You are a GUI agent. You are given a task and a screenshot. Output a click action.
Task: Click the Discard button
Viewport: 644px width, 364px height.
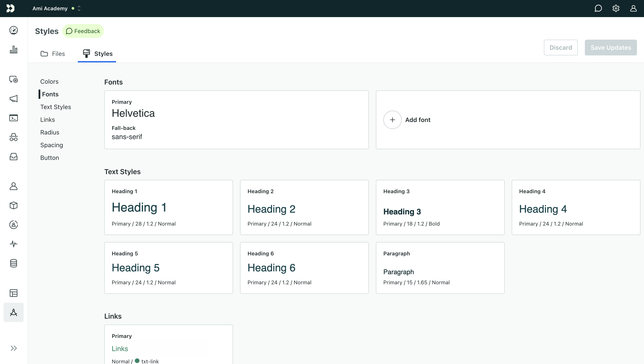(561, 48)
